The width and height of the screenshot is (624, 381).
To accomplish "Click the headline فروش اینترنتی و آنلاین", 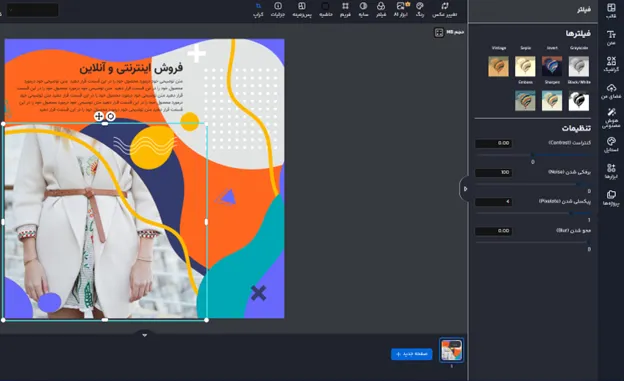I will tap(131, 68).
